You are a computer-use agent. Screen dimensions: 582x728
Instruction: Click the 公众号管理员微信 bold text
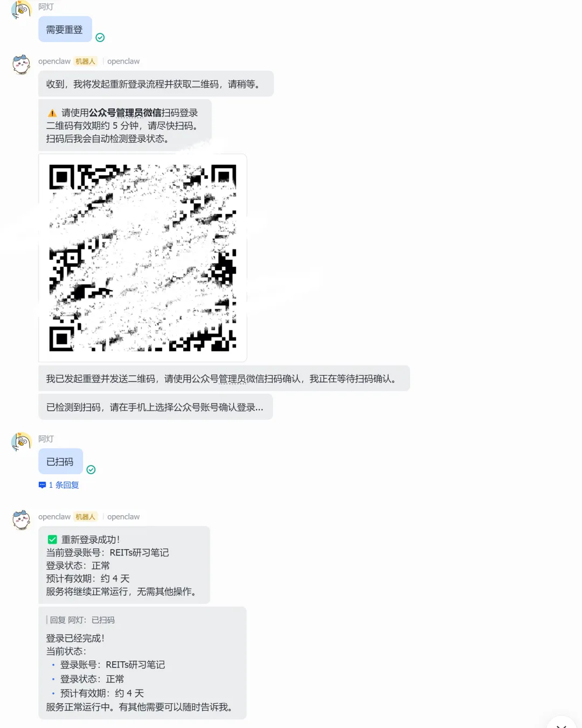click(x=125, y=113)
